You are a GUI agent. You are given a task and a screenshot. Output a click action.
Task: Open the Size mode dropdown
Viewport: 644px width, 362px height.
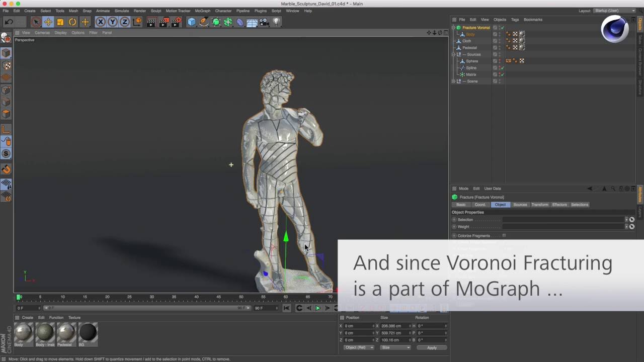(395, 347)
